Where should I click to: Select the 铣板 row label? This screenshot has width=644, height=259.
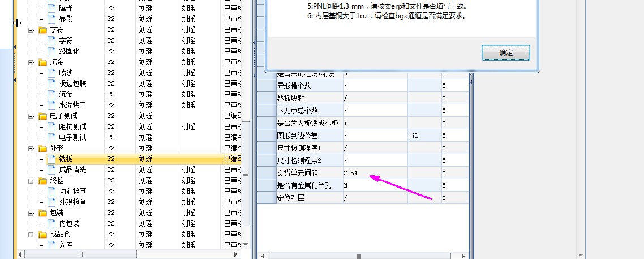click(66, 159)
